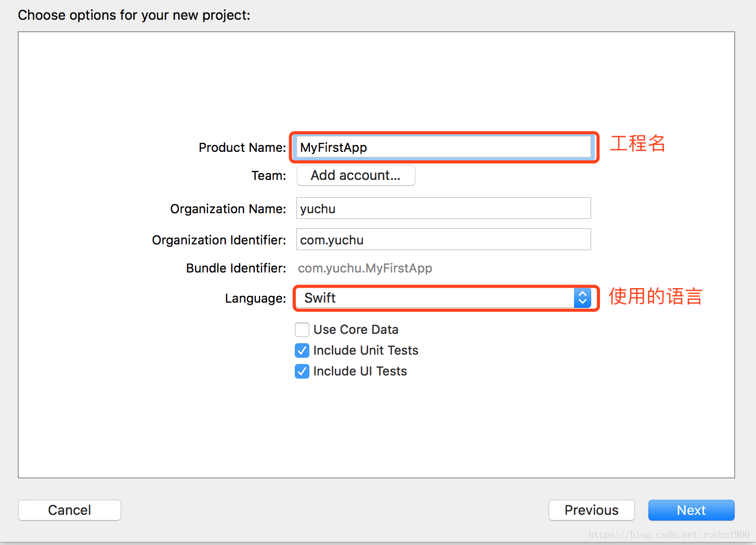Click the blue arrows on Language selector
Viewport: 756px width, 545px height.
pyautogui.click(x=582, y=298)
